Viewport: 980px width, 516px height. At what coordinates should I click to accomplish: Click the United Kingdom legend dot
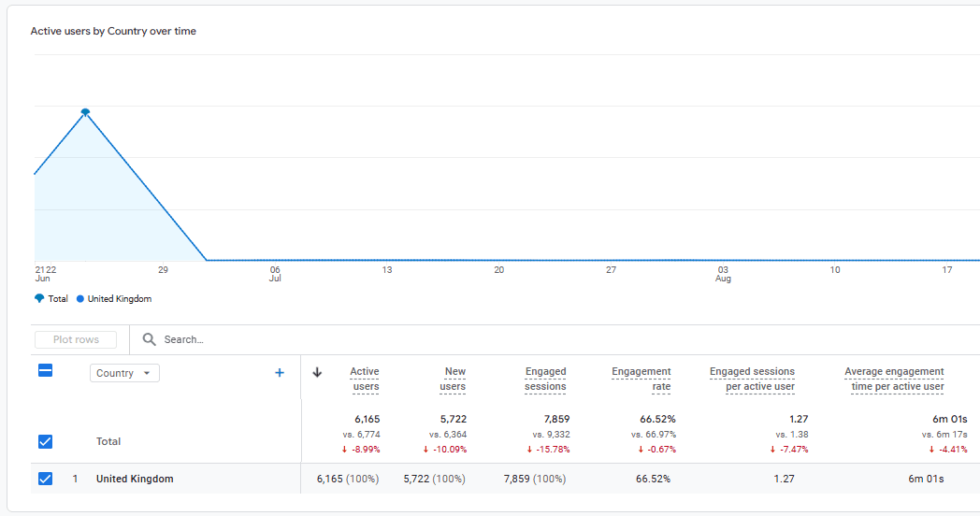pyautogui.click(x=80, y=299)
